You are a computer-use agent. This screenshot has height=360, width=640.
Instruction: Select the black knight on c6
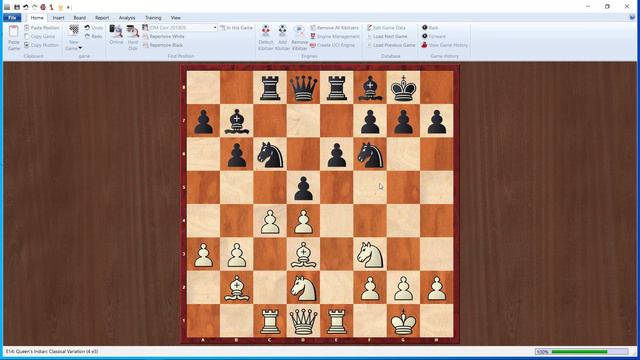click(270, 154)
